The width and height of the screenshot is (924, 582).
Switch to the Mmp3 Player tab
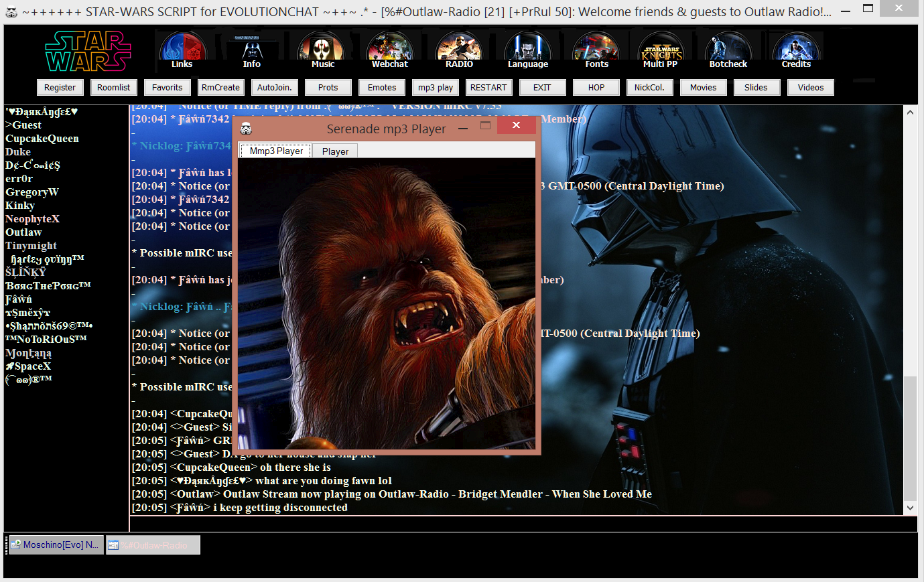[x=276, y=151]
